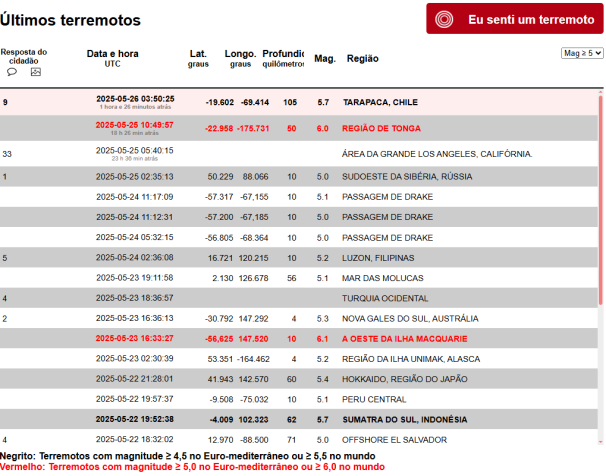Open the SUDOESTE DA SIBÉRIA, RÚSSIA entry
Viewport: 606px width, 476px height.
coord(299,177)
